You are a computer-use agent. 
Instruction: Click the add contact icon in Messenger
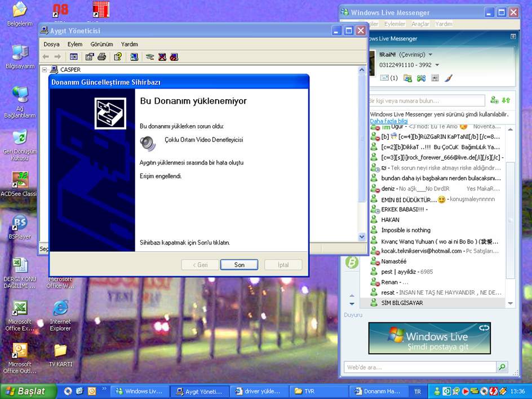494,100
